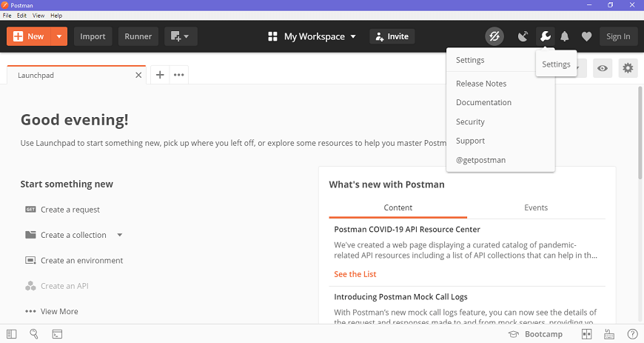Screen dimensions: 644x343
Task: Click the monitor icon beside Create an environment
Action: [30, 260]
